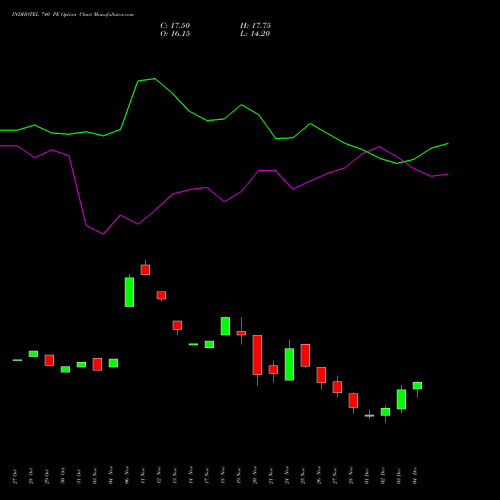The width and height of the screenshot is (500, 500).
Task: Select the 31 Oct date axis label
Action: 79,476
